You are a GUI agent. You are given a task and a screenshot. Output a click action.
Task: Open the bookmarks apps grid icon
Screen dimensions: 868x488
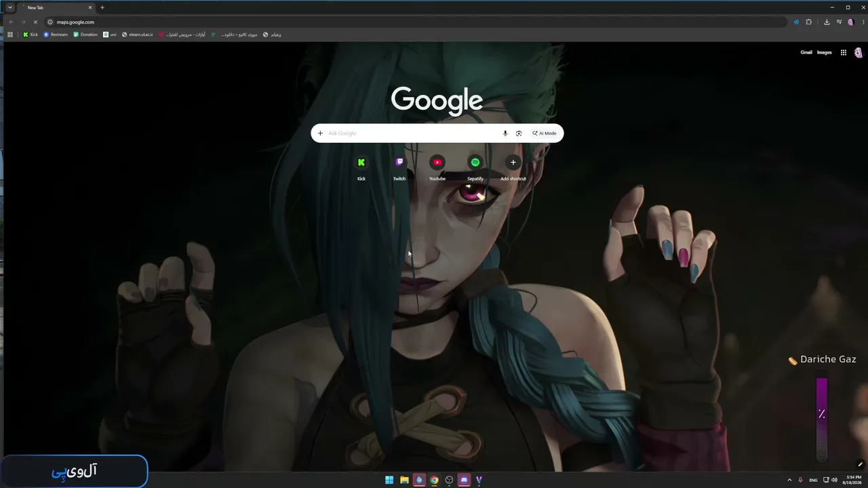(10, 35)
